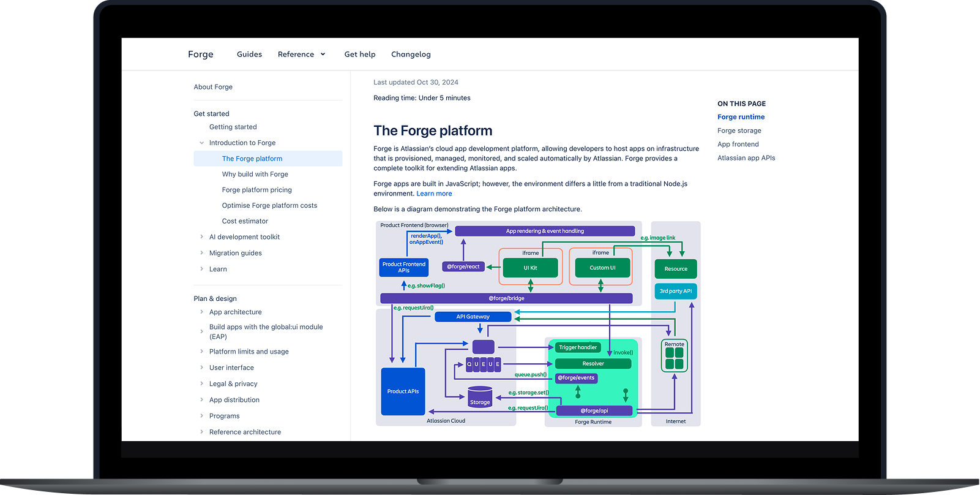Click the Resolver diagram box

(593, 364)
